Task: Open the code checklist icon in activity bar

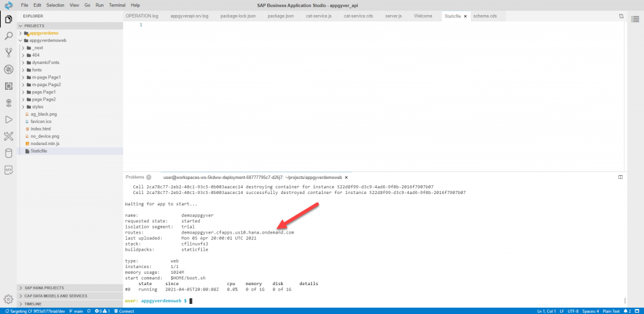Action: [x=8, y=170]
